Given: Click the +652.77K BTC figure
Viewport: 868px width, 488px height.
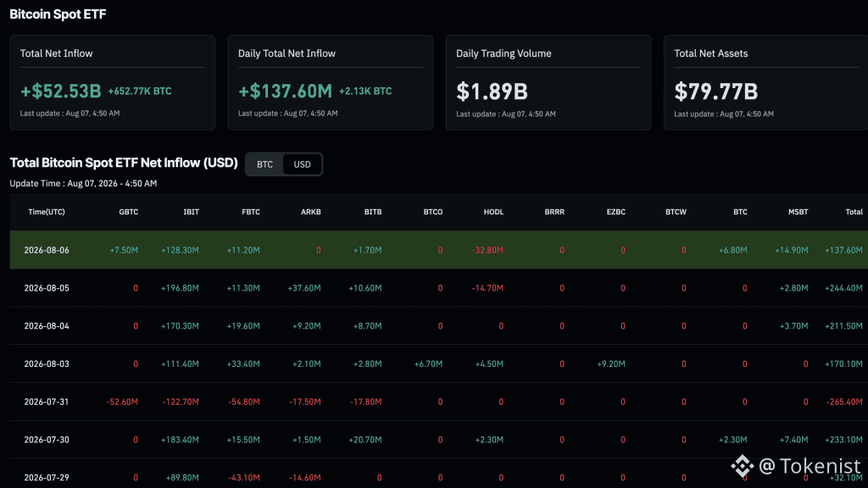Looking at the screenshot, I should pos(140,91).
